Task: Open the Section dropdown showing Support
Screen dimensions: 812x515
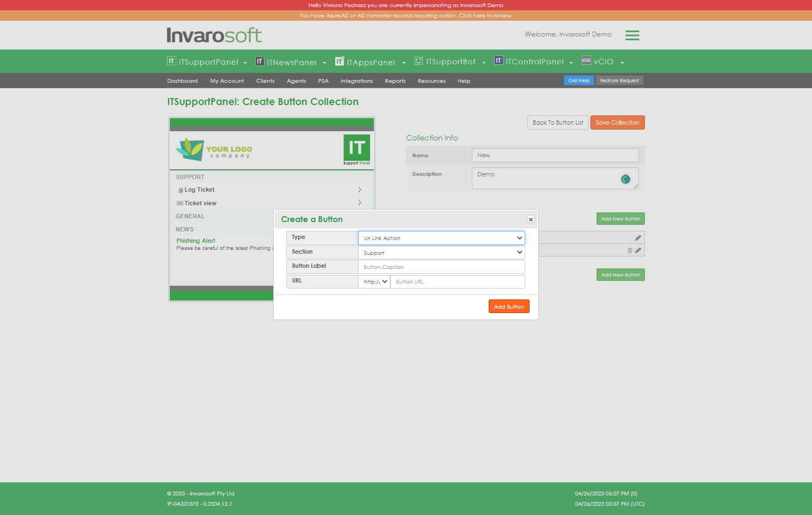Action: [x=441, y=253]
